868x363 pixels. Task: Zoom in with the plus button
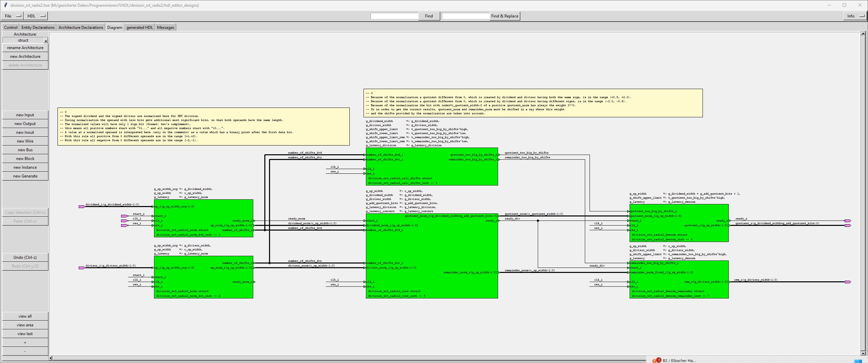[x=25, y=342]
